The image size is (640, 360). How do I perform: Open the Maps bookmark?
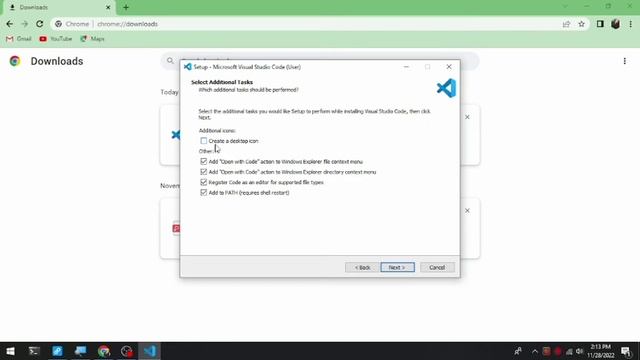tap(93, 39)
